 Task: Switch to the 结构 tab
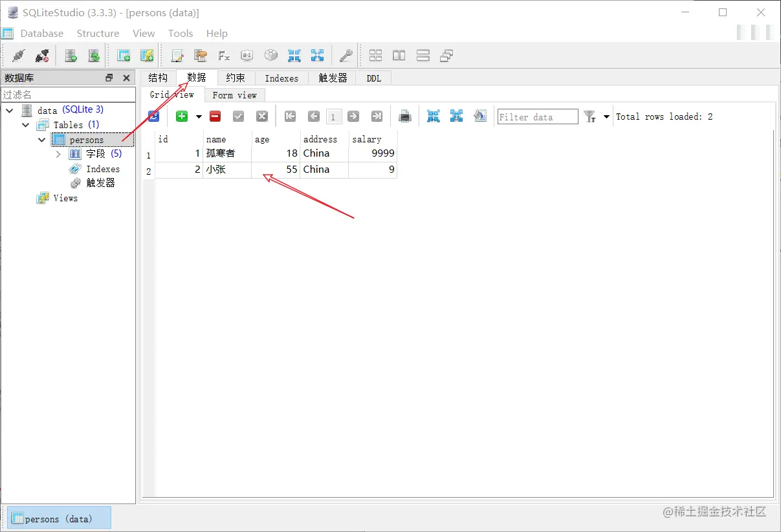point(158,78)
